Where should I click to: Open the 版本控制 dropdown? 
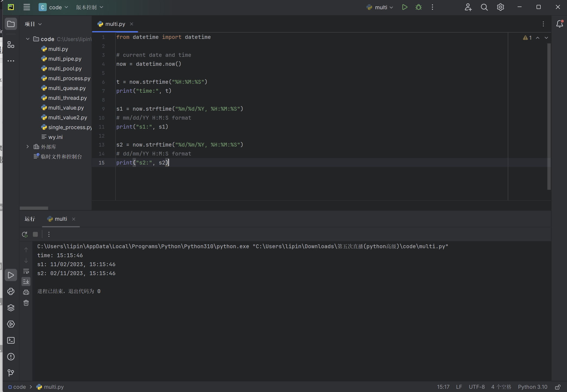pyautogui.click(x=89, y=7)
